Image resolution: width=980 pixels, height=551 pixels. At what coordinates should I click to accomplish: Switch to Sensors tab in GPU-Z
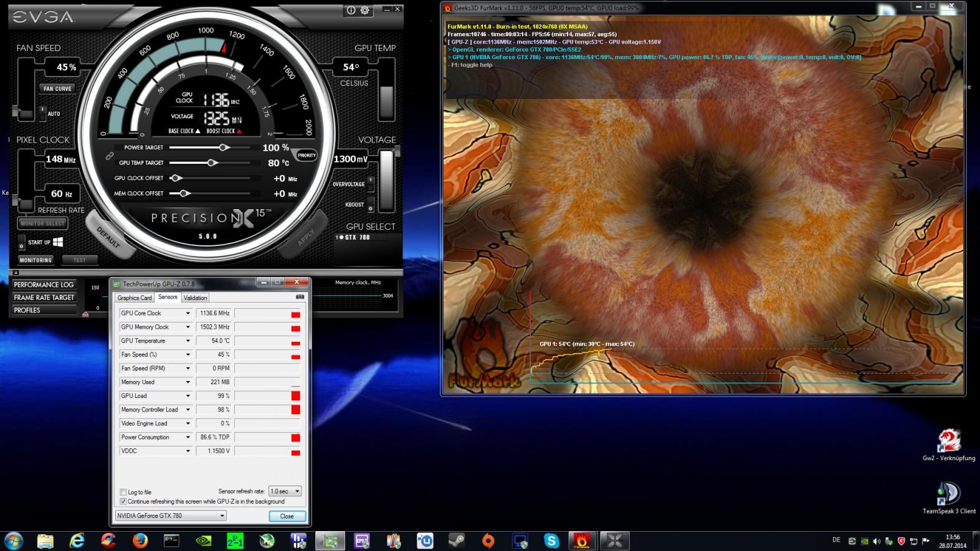click(x=168, y=297)
